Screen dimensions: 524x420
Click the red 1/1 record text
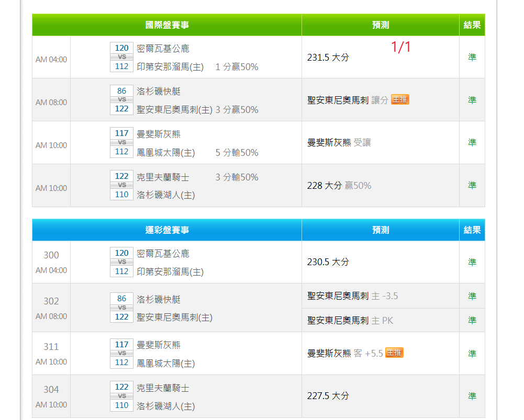(x=401, y=47)
